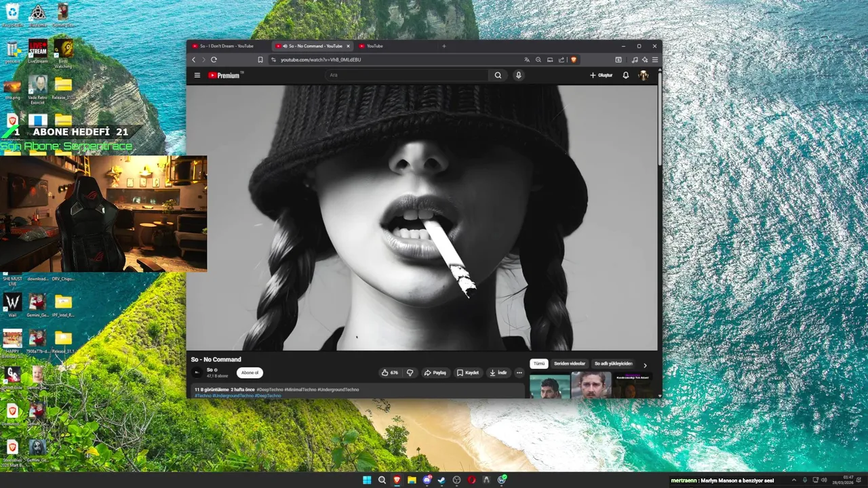The height and width of the screenshot is (488, 868).
Task: Click the video player image
Action: coord(422,218)
